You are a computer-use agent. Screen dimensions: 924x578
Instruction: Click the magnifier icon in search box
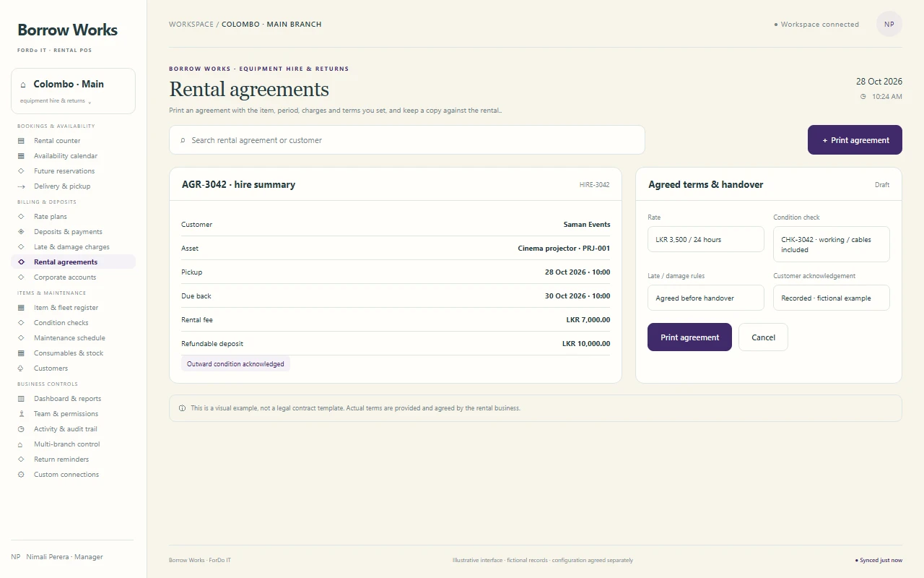click(x=183, y=140)
